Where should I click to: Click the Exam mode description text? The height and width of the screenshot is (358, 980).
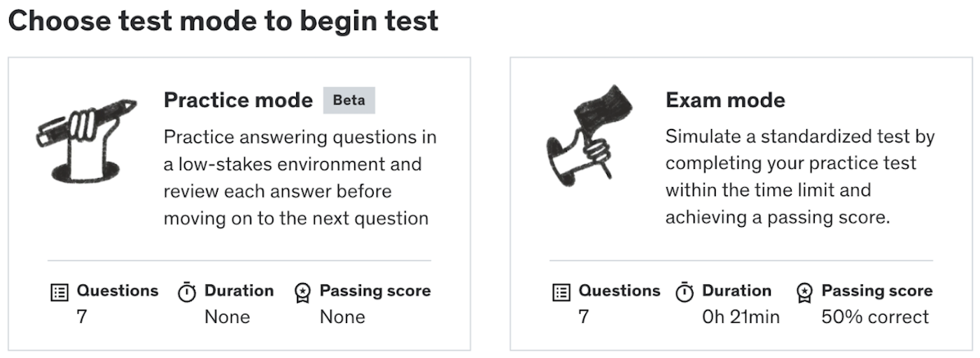pos(799,177)
